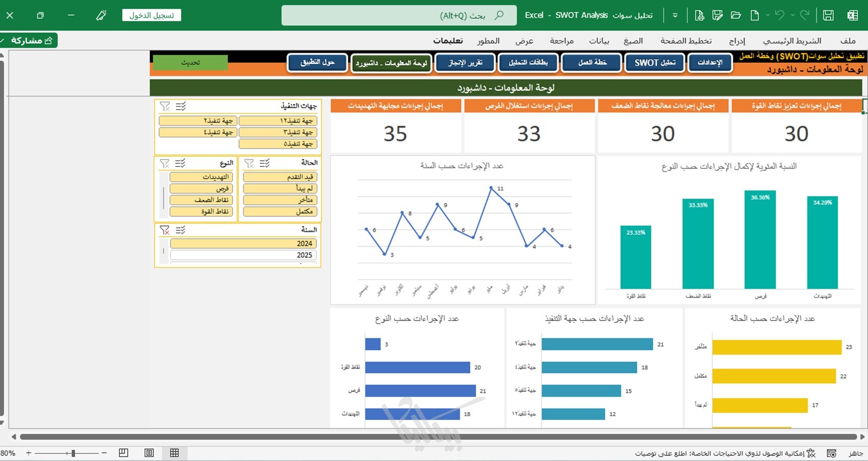
Task: Open the Undo history dropdown arrow
Action: [x=792, y=15]
